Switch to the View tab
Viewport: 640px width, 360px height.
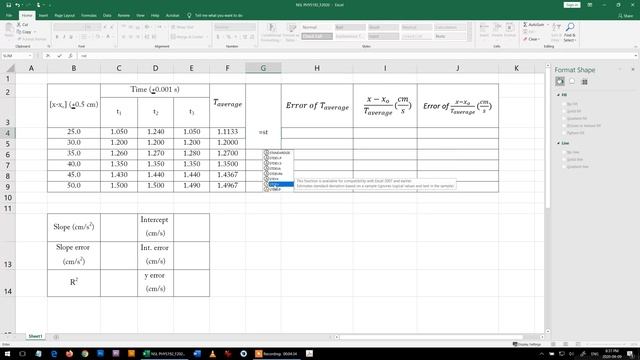(x=140, y=16)
